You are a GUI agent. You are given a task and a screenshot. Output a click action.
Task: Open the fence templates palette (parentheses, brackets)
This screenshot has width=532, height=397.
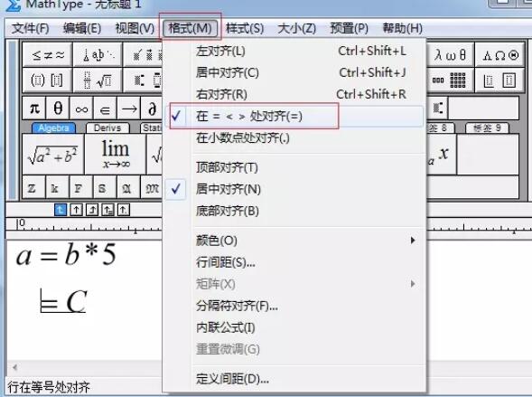pos(48,80)
